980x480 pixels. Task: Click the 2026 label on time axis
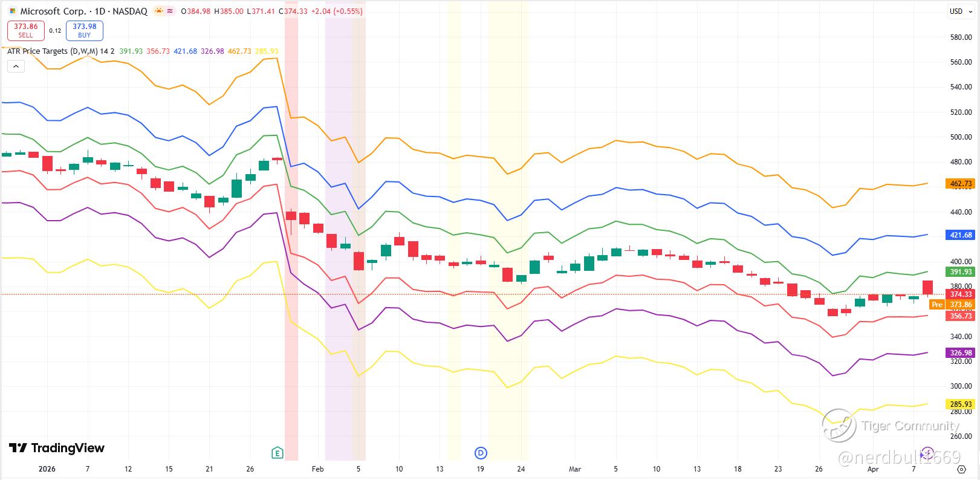point(47,469)
